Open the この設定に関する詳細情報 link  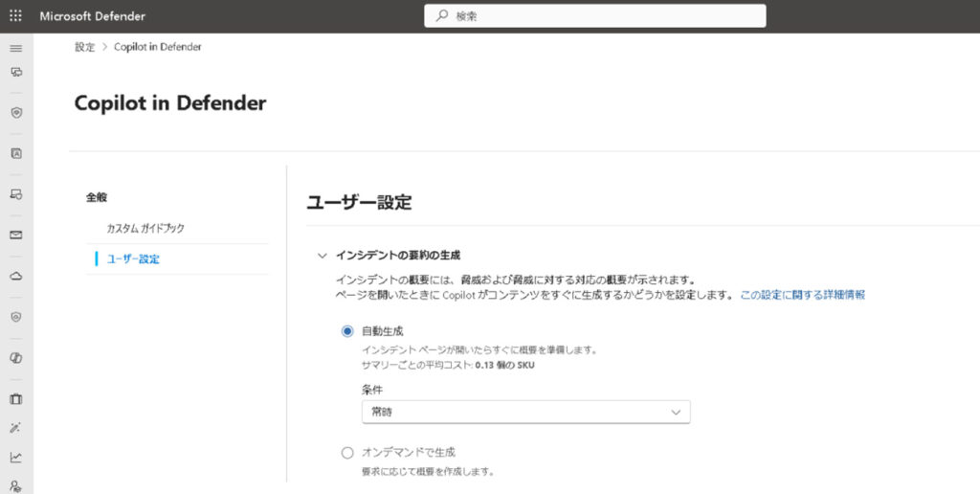coord(802,295)
